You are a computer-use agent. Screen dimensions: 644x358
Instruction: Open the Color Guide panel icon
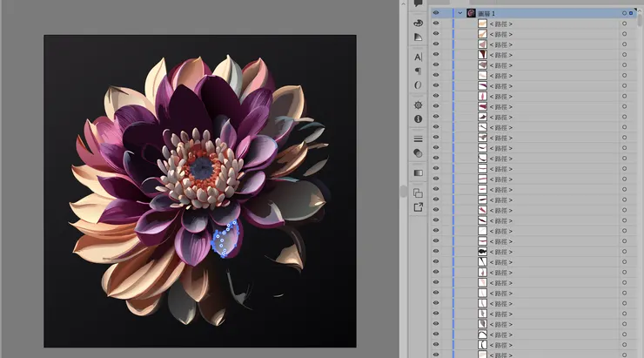418,37
